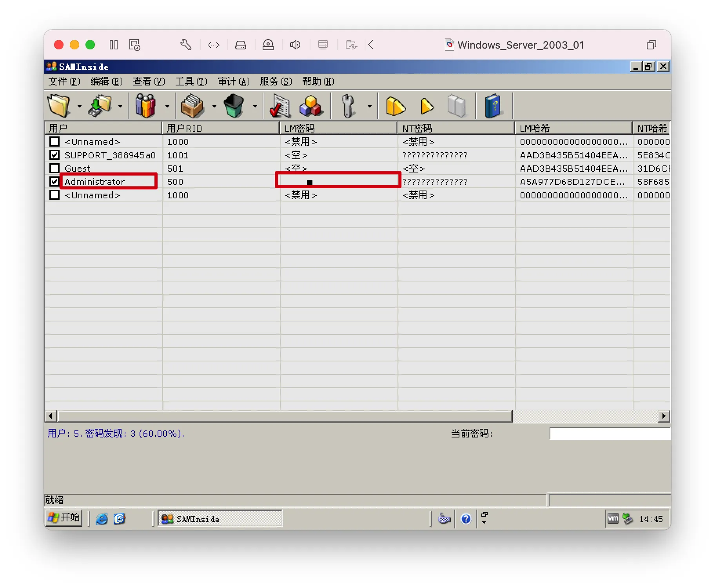Click the colored cubes icon in toolbar

311,106
